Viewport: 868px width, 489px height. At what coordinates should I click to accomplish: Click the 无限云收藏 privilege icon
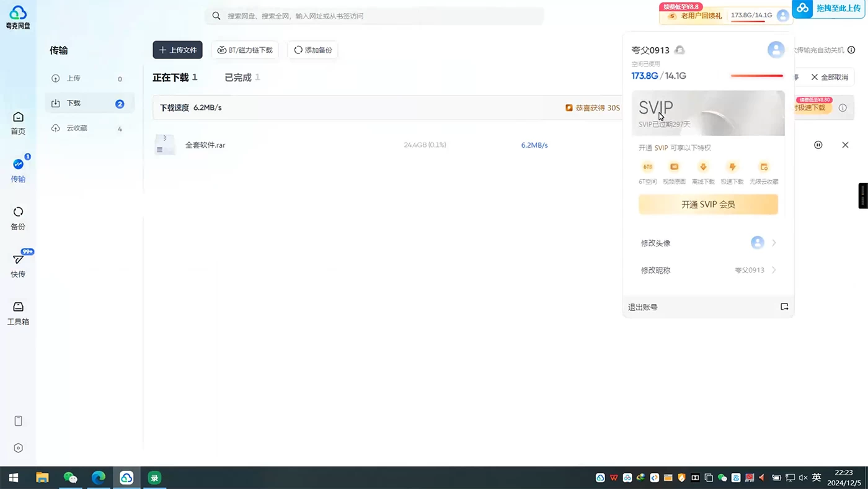coord(763,166)
